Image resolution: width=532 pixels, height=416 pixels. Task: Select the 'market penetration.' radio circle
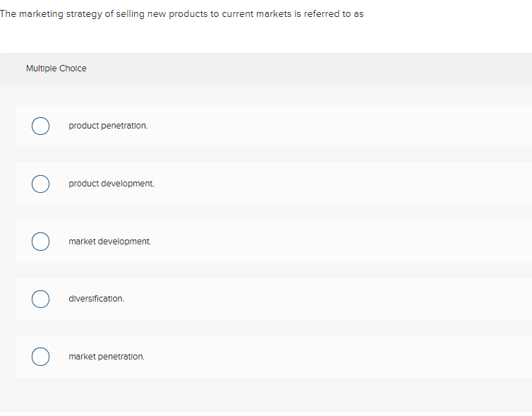coord(40,357)
